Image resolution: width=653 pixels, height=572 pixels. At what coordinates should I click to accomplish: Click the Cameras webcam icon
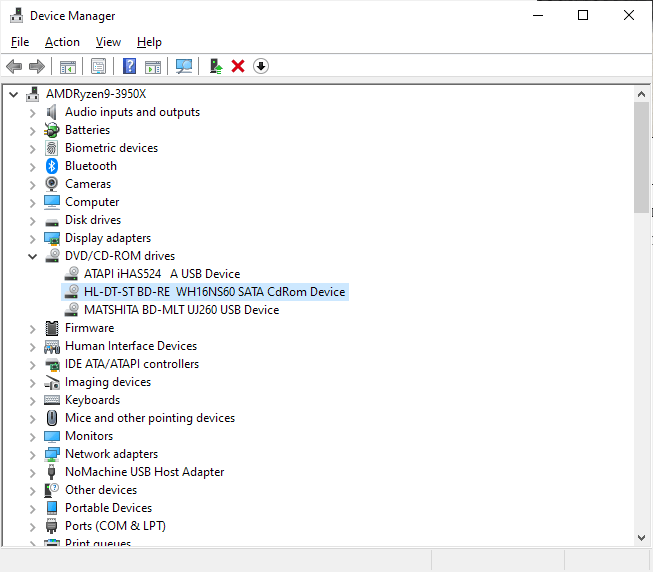click(52, 184)
